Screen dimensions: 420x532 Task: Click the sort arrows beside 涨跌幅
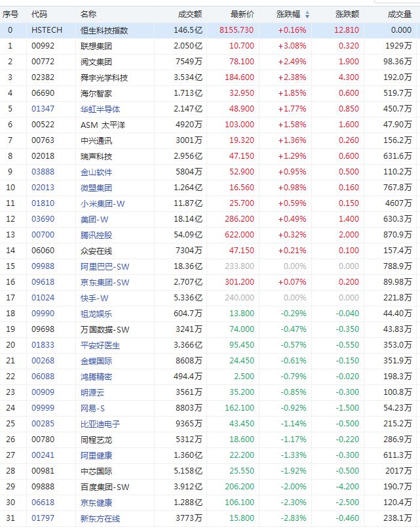pos(308,14)
